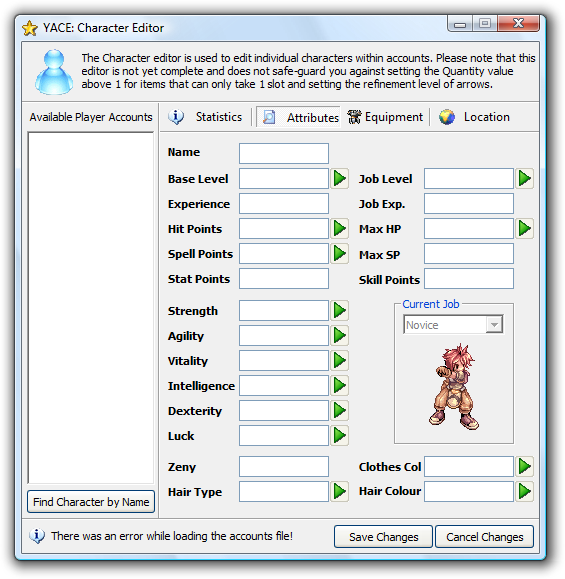Click the Hair Colour input field
The height and width of the screenshot is (579, 565).
469,491
